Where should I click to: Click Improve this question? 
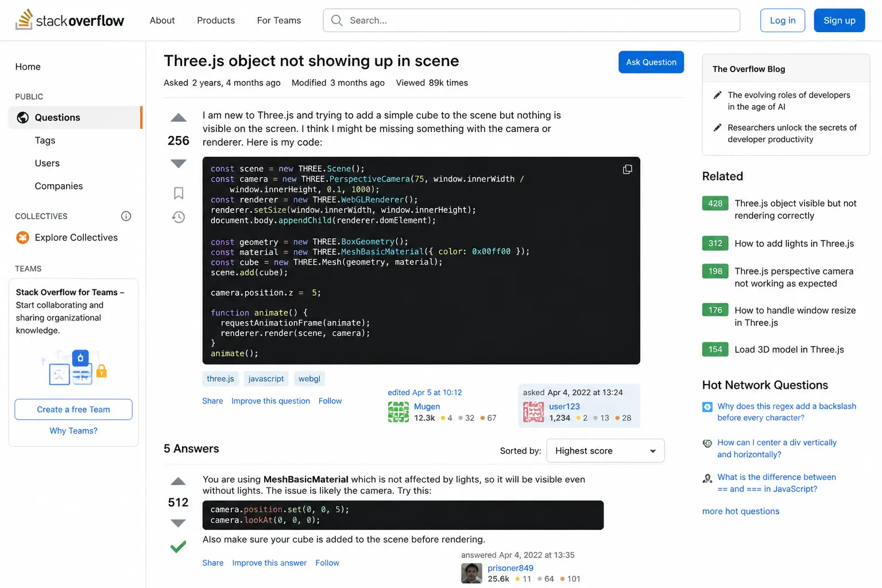point(270,401)
